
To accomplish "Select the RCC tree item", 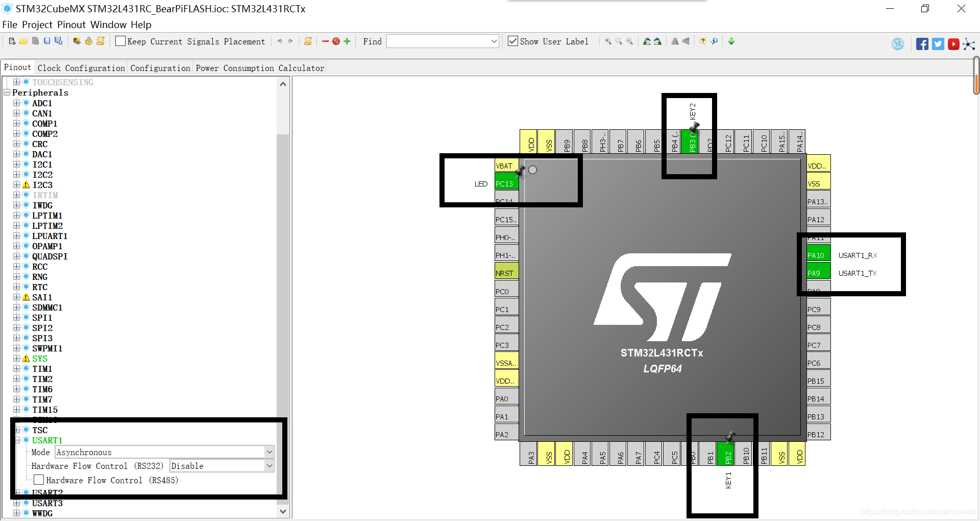I will click(x=40, y=267).
